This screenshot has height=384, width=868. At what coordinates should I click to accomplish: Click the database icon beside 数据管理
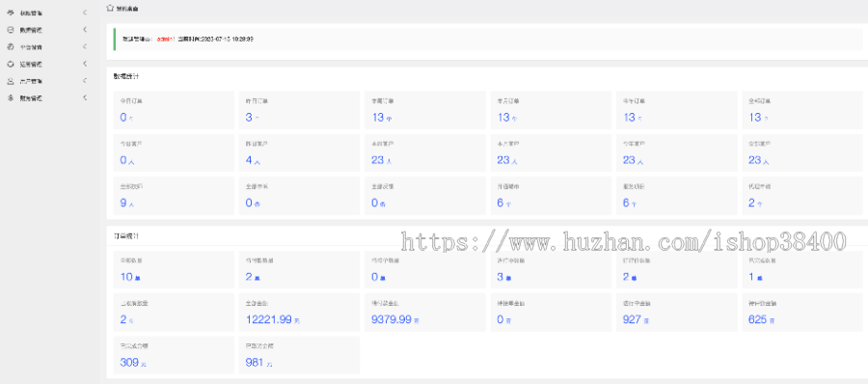(10, 30)
